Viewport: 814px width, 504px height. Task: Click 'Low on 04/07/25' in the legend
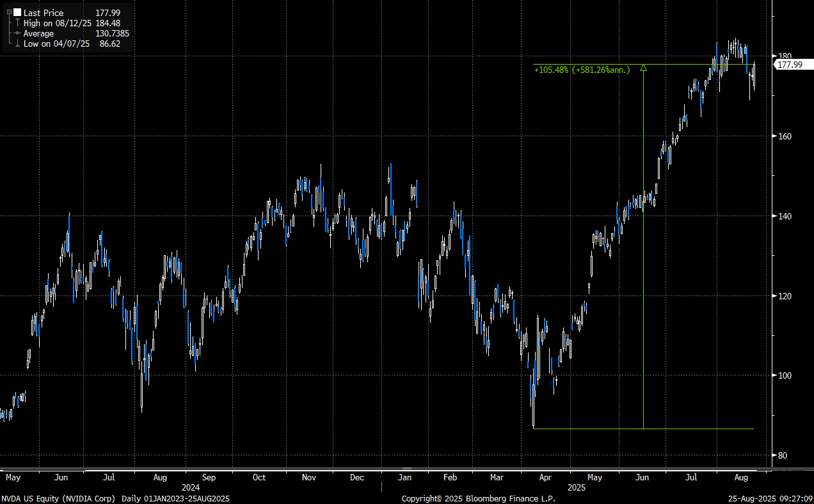pyautogui.click(x=58, y=43)
